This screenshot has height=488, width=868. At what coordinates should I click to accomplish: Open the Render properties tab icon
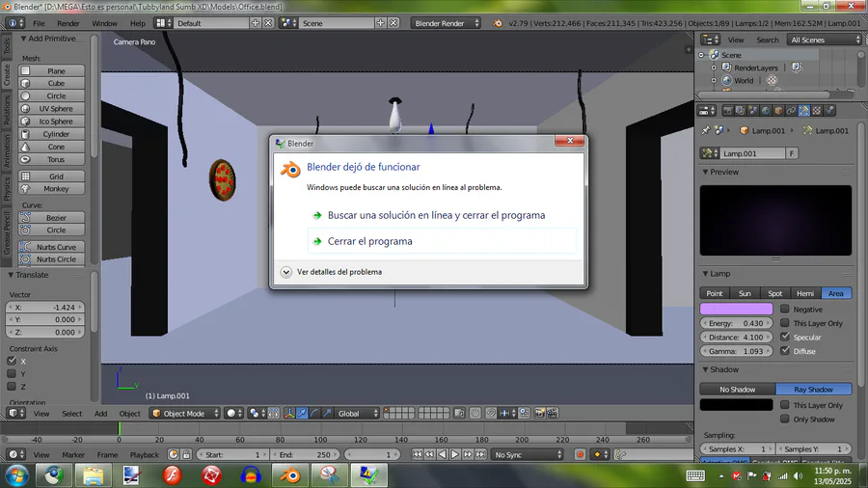[727, 111]
